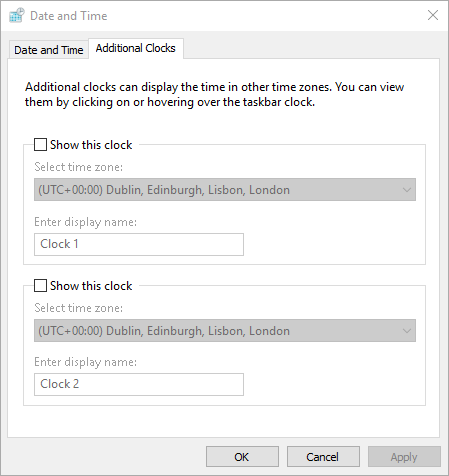Click the Cancel button

pos(323,457)
